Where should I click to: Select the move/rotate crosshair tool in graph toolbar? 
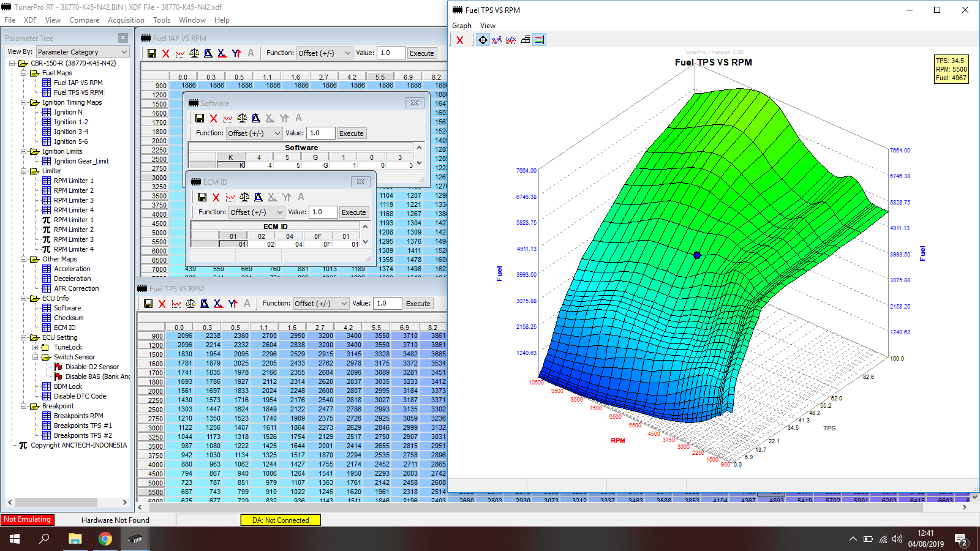(483, 40)
